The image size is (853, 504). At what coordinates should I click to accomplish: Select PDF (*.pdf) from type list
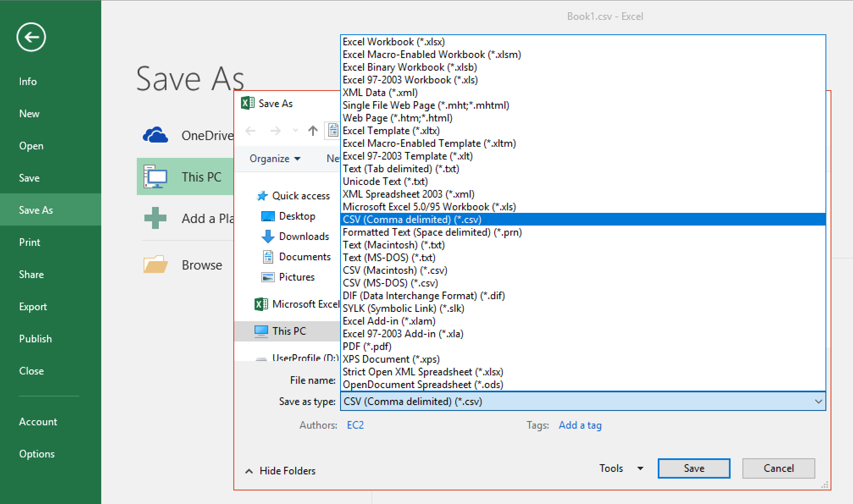click(367, 347)
